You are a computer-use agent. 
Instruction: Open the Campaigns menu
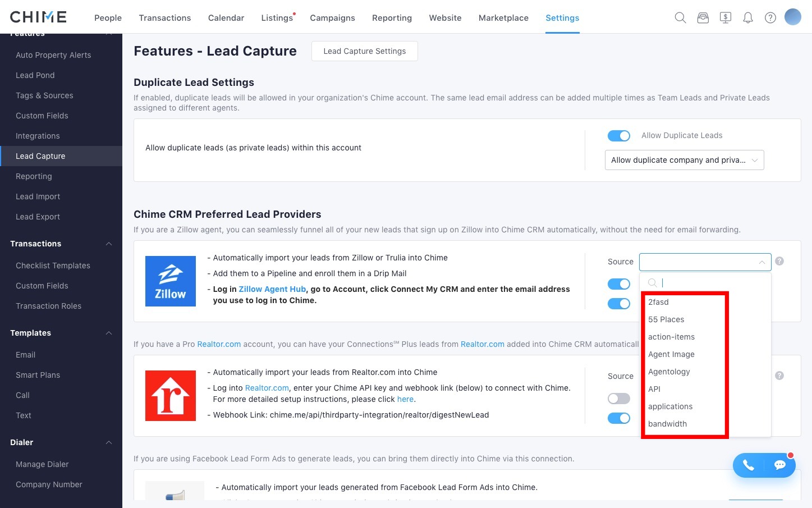point(332,18)
